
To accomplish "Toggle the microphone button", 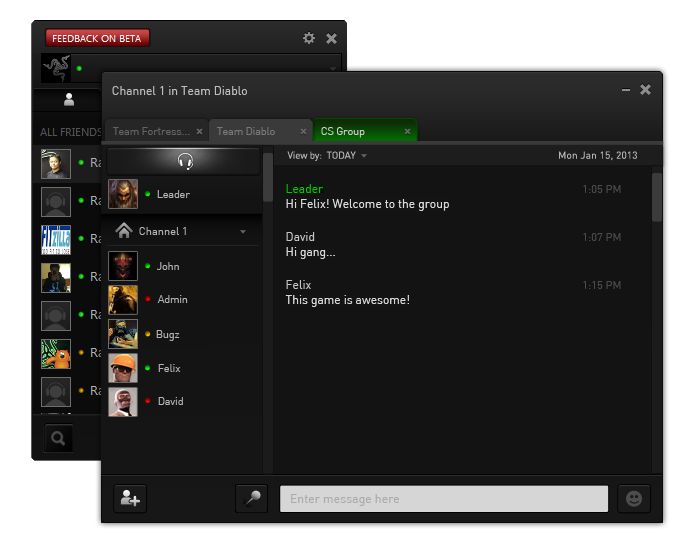I will [x=252, y=498].
